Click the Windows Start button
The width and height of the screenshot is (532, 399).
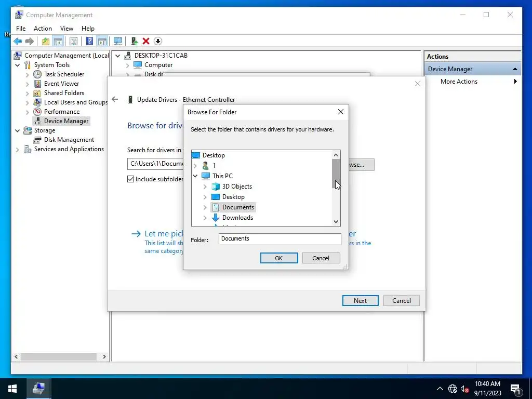12,389
